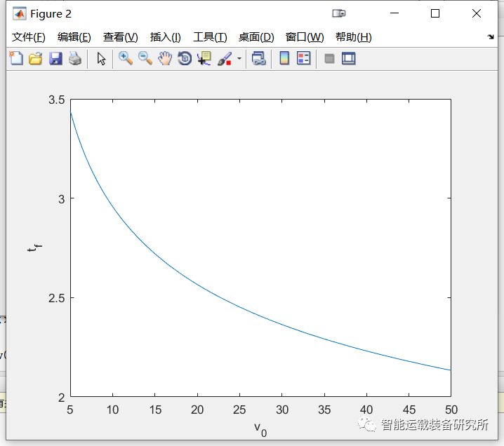The height and width of the screenshot is (446, 504).
Task: Click the blue curve in the plot
Action: point(197,285)
